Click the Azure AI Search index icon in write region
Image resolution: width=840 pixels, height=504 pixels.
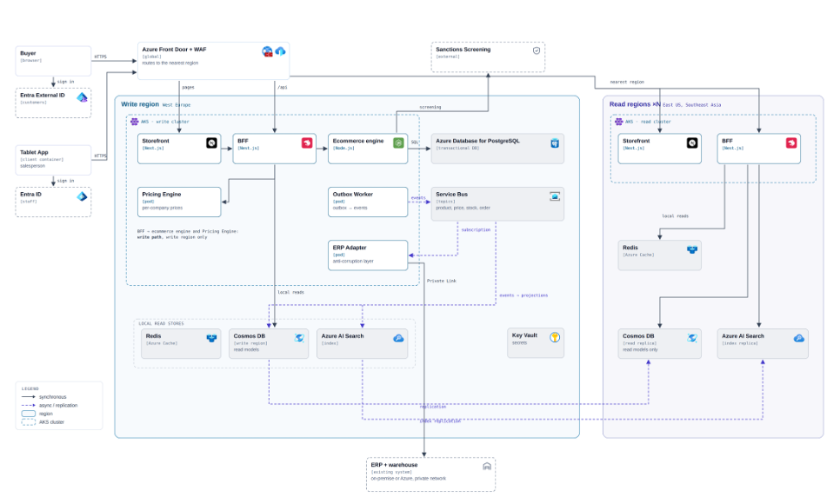point(398,338)
